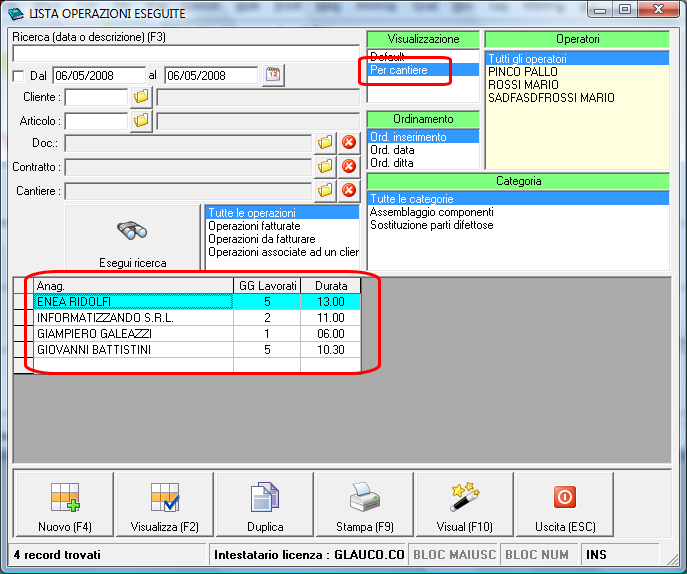Open Articolo folder lookup icon
This screenshot has width=687, height=574.
pos(141,120)
